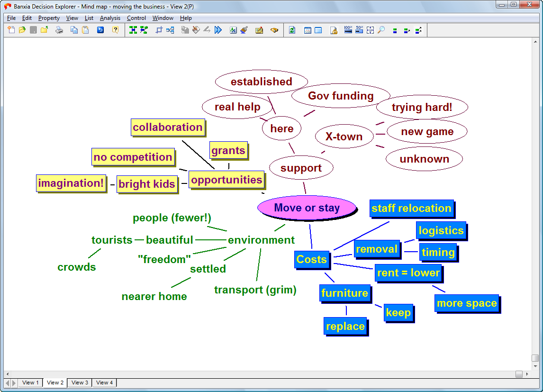The width and height of the screenshot is (543, 392).
Task: Expand the Control menu
Action: point(136,18)
